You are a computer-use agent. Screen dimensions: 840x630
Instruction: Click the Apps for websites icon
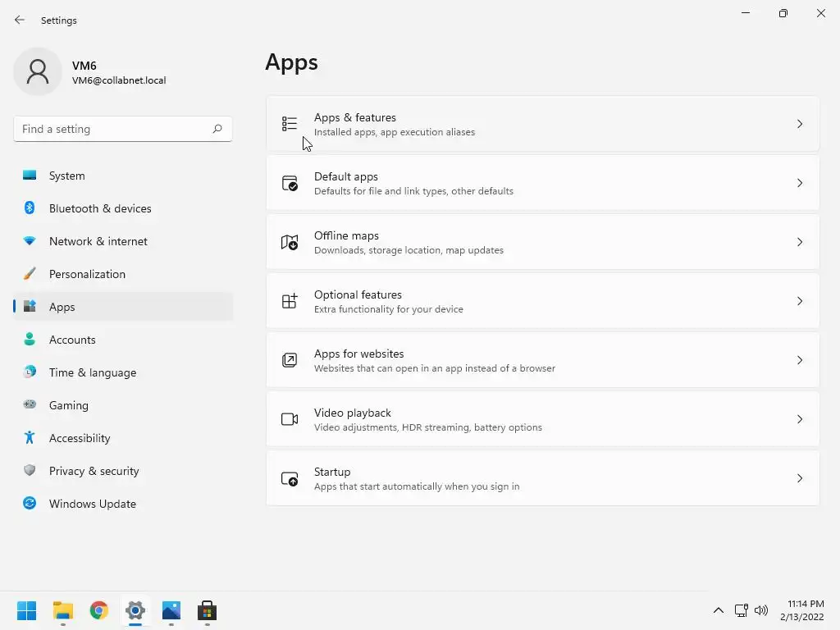(x=290, y=360)
